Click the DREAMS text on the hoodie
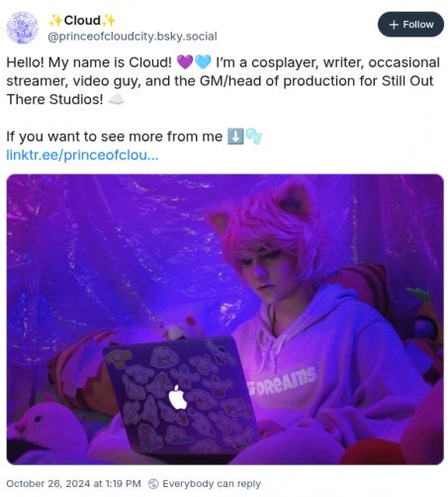 coord(282,383)
